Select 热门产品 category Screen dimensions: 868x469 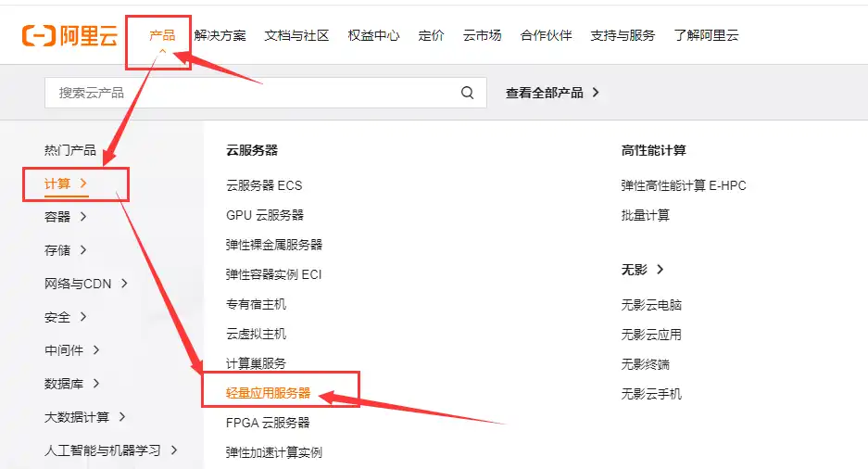click(70, 150)
